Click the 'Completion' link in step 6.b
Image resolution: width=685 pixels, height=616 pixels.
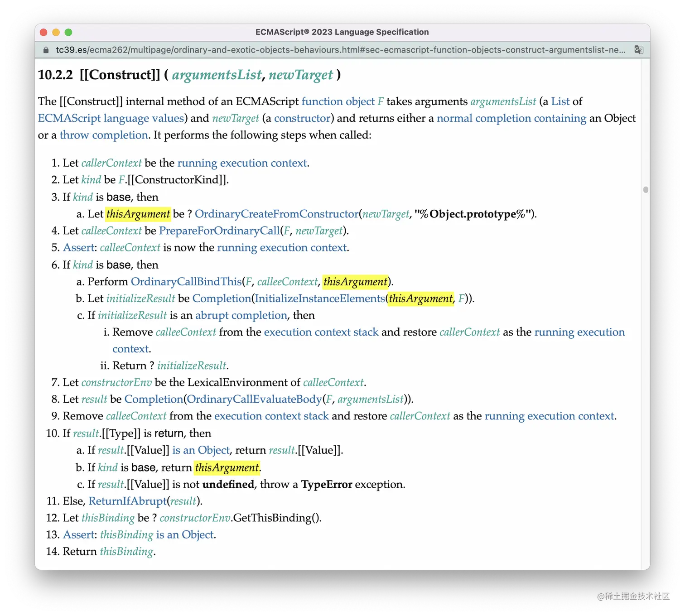222,298
